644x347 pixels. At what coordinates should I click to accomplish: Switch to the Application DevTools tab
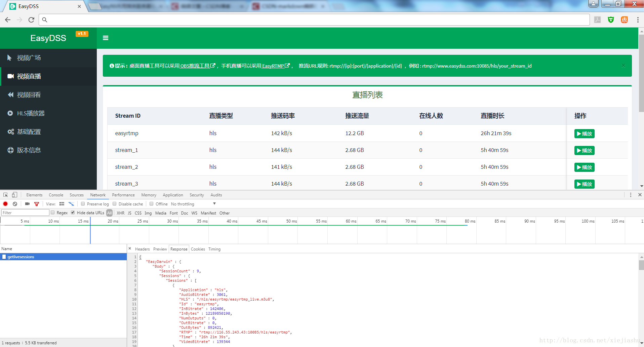(x=173, y=195)
